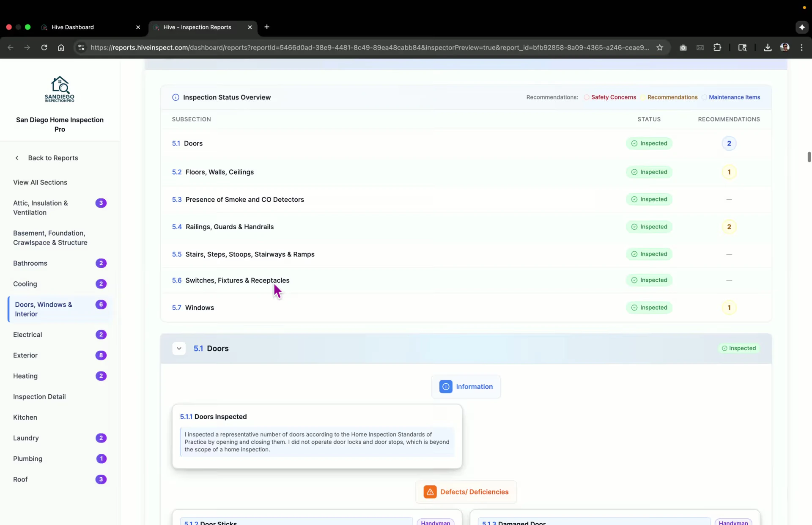Filter by Safety Concerns legend
The image size is (812, 525).
click(610, 97)
